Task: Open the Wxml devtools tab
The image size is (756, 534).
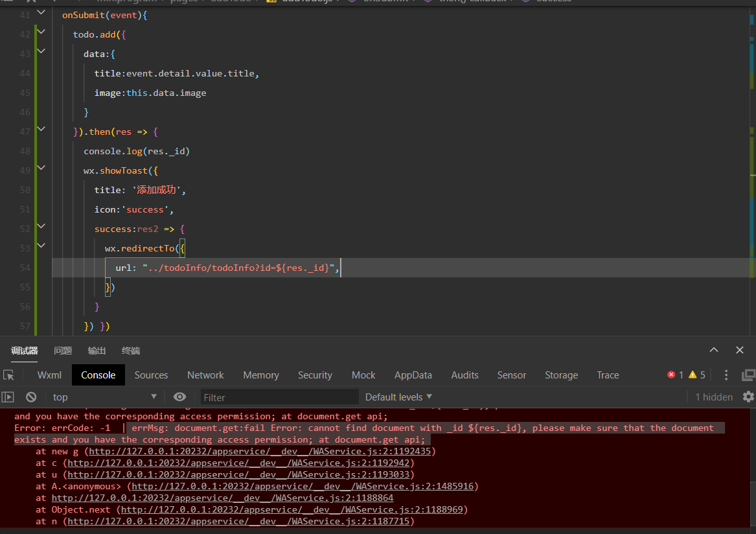Action: [49, 375]
